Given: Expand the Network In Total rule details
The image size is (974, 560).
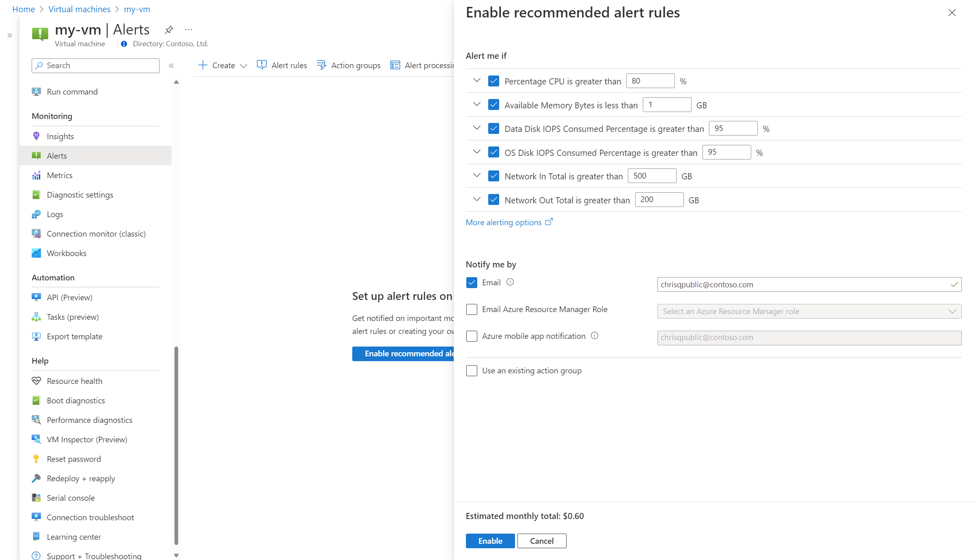Looking at the screenshot, I should (x=476, y=176).
